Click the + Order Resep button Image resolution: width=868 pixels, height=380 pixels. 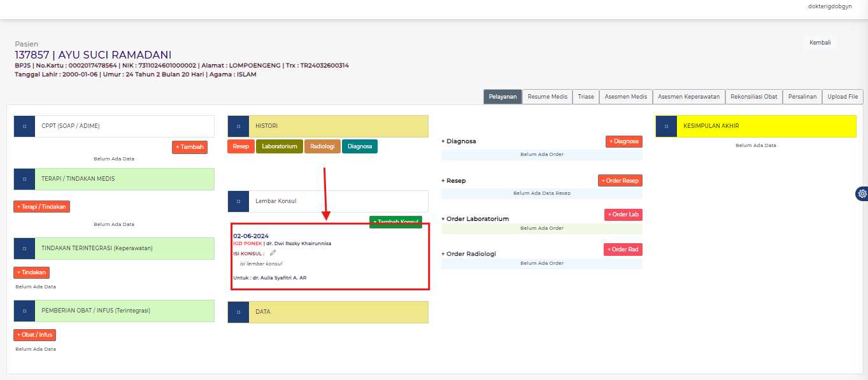click(620, 181)
